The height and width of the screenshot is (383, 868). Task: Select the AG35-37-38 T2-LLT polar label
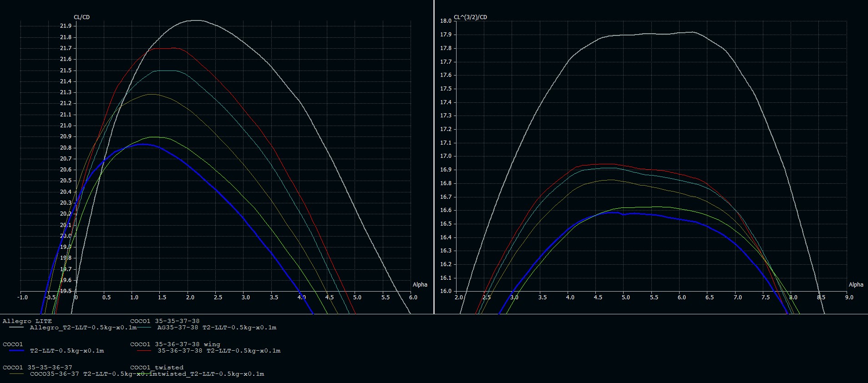tap(217, 328)
